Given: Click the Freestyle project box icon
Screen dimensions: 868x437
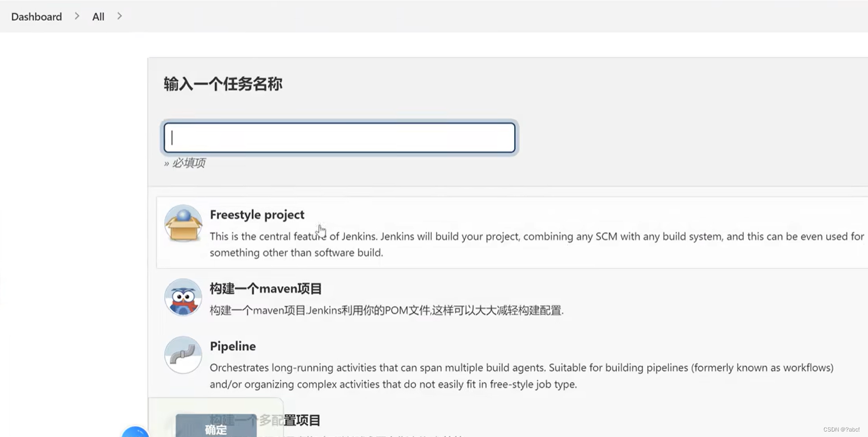Looking at the screenshot, I should pyautogui.click(x=183, y=223).
